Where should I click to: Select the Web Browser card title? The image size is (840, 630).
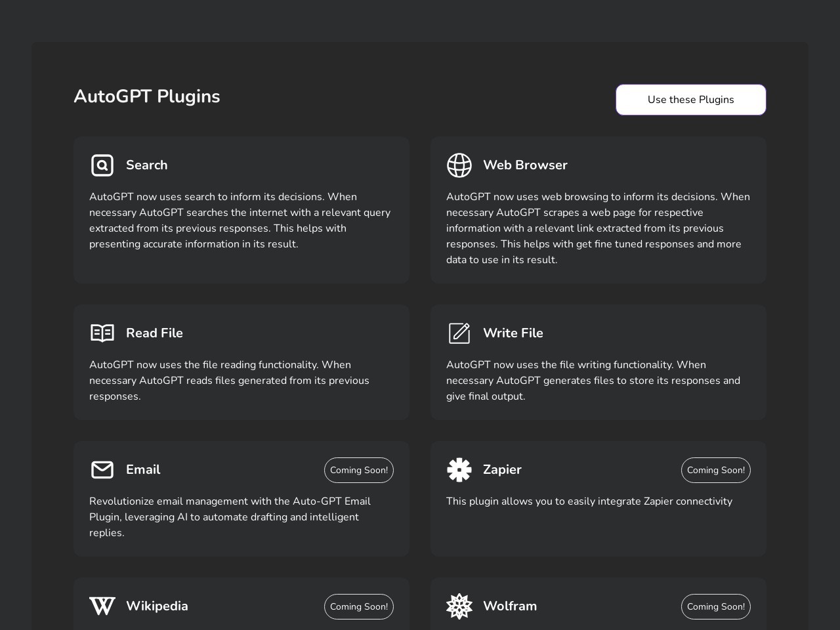[525, 165]
